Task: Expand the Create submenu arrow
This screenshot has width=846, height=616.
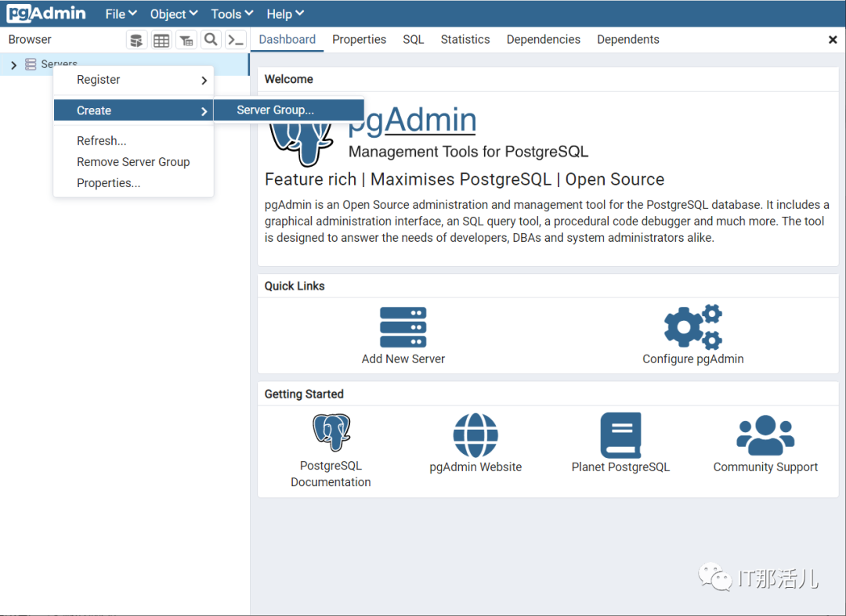Action: 204,111
